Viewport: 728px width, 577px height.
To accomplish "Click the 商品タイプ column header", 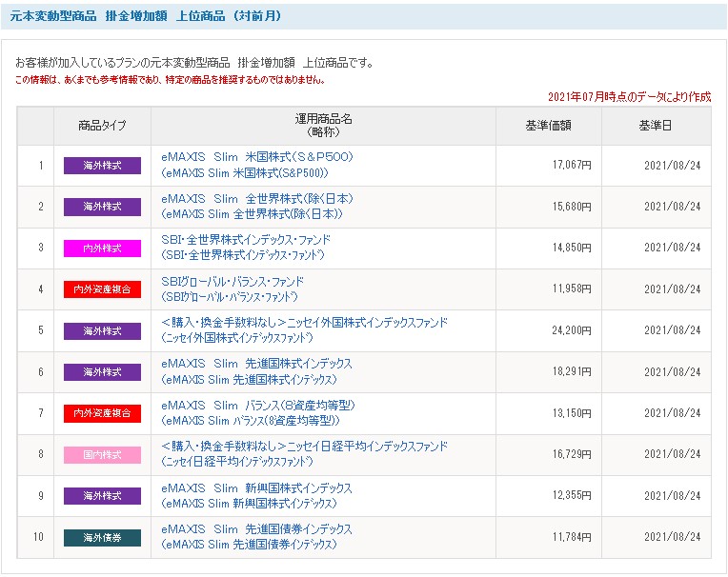I will tap(102, 126).
